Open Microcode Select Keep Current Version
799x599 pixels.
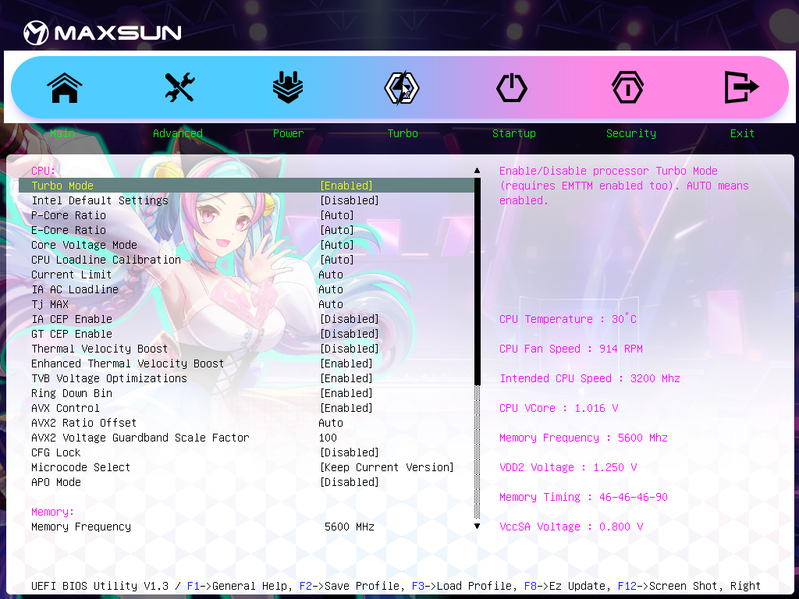[387, 467]
